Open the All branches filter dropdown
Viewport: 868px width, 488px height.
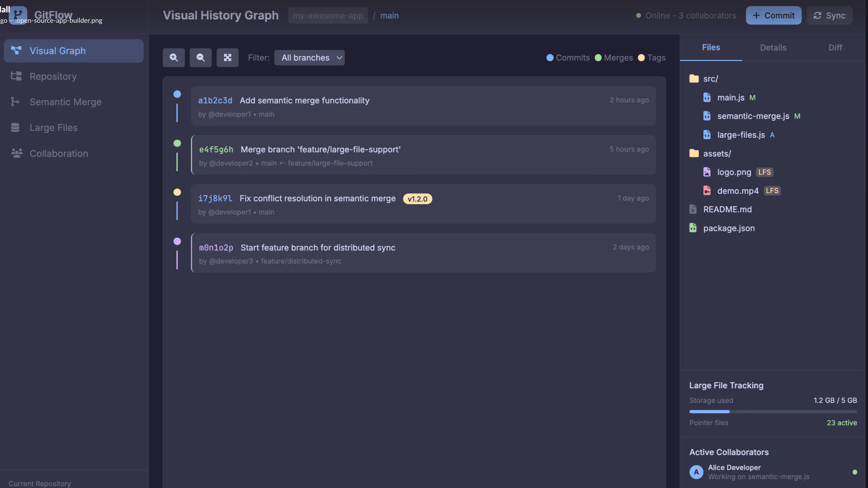click(x=309, y=58)
